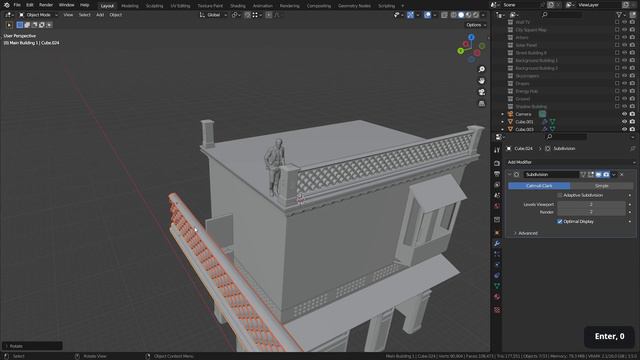Image resolution: width=640 pixels, height=360 pixels.
Task: Open the Scene properties tab icon
Action: (x=497, y=195)
